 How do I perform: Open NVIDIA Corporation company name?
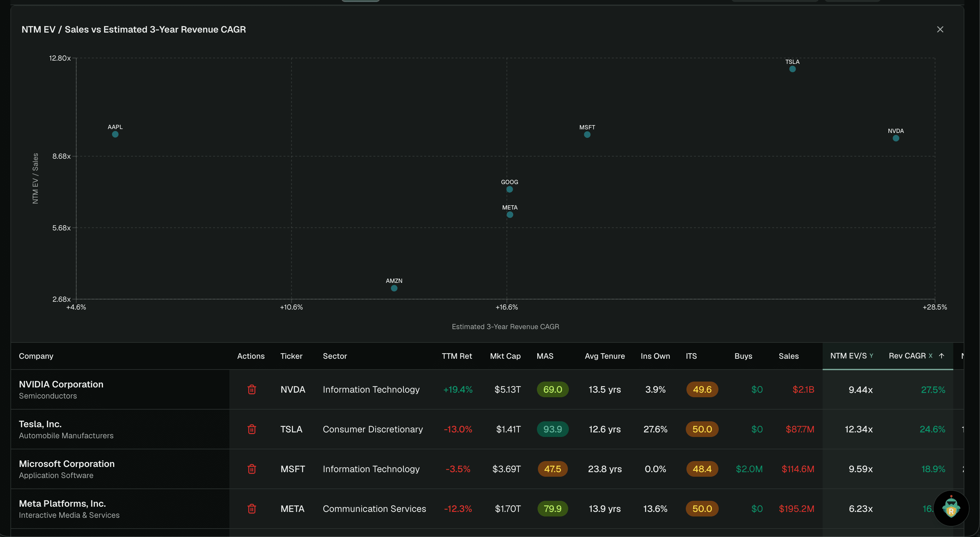[61, 384]
